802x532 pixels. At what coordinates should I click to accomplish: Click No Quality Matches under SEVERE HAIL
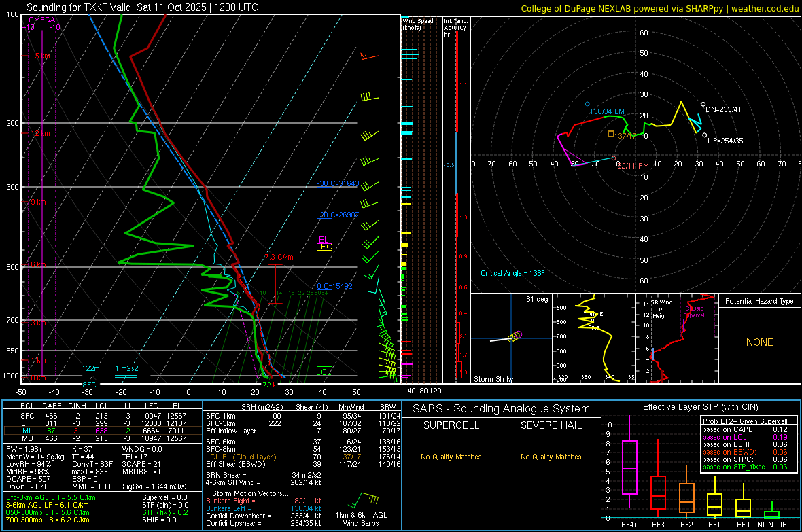tap(551, 457)
